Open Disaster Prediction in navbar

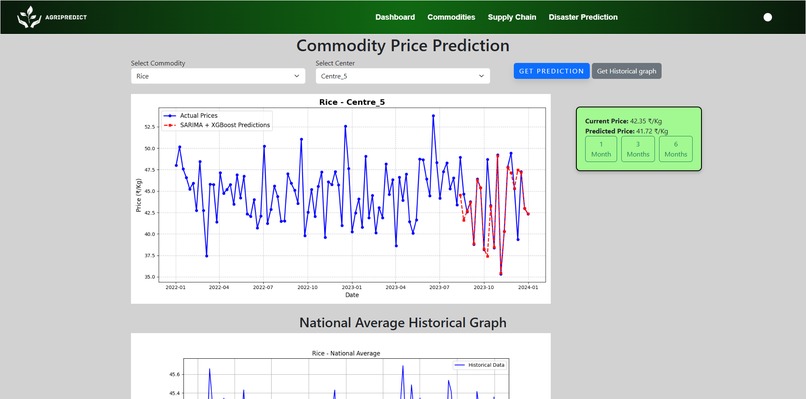pos(583,17)
